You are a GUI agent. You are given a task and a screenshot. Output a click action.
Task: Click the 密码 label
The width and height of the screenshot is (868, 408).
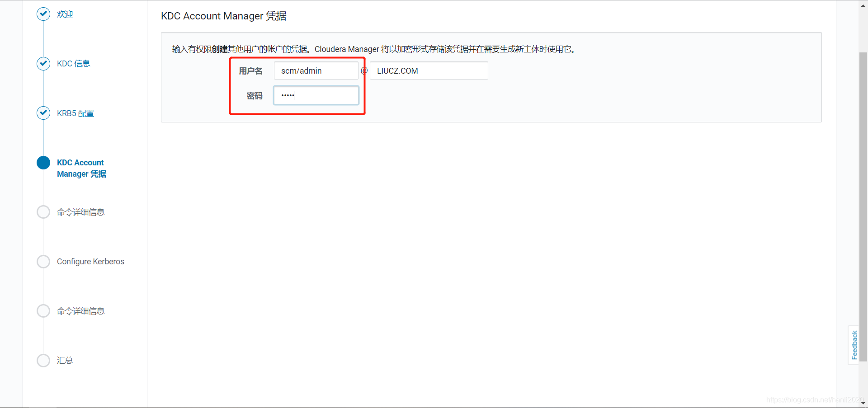(x=255, y=96)
